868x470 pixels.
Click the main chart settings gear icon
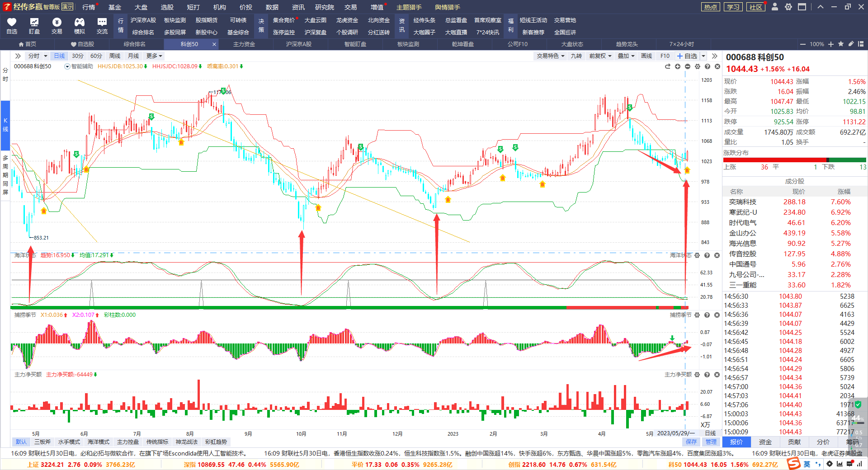(x=698, y=66)
